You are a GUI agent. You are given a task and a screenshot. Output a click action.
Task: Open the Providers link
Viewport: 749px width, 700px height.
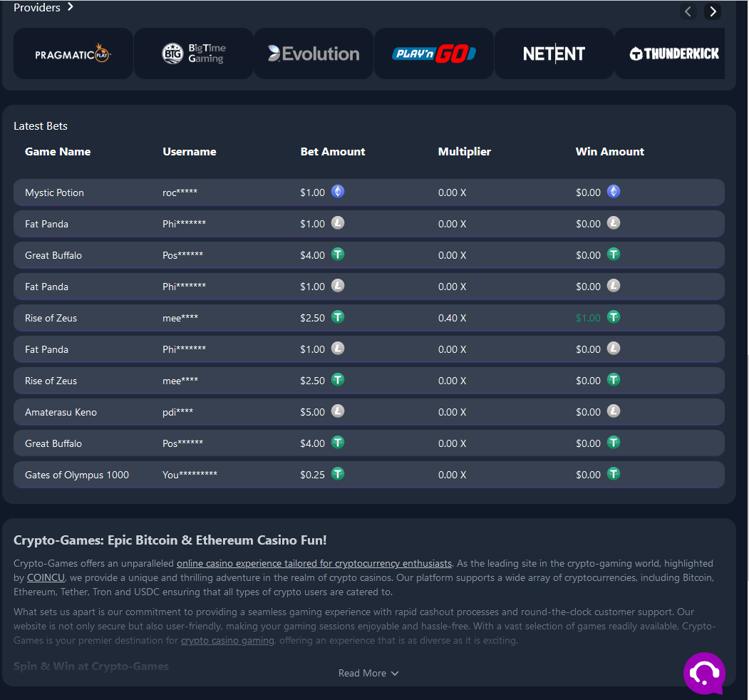point(43,7)
